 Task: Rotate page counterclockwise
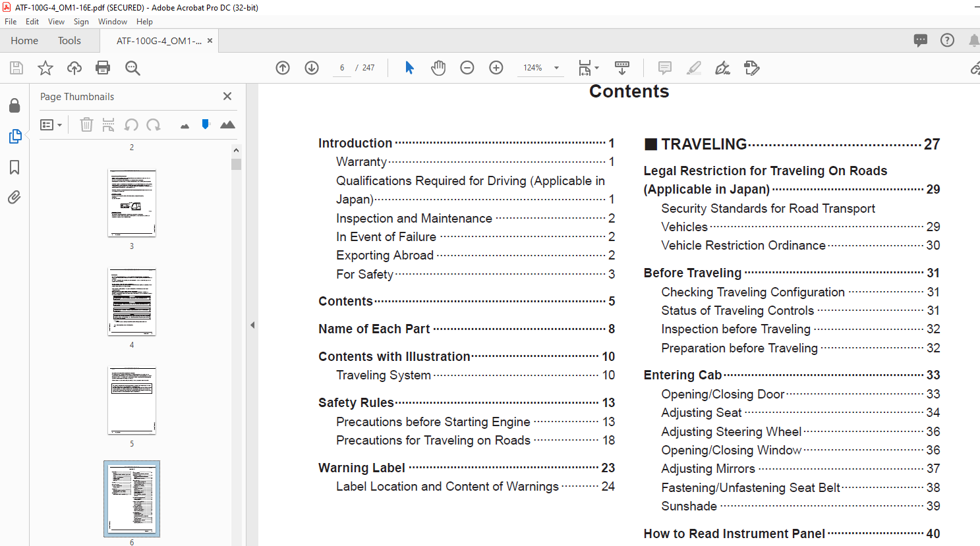coord(131,124)
